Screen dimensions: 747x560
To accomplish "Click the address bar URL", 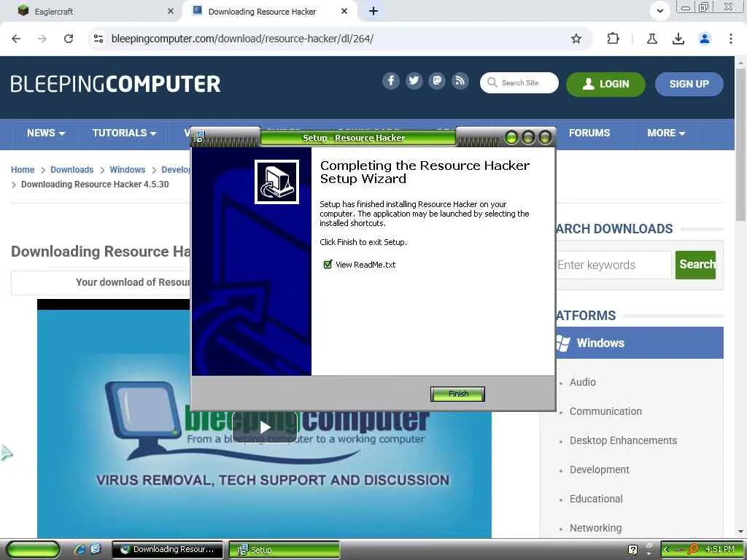I will (x=242, y=39).
